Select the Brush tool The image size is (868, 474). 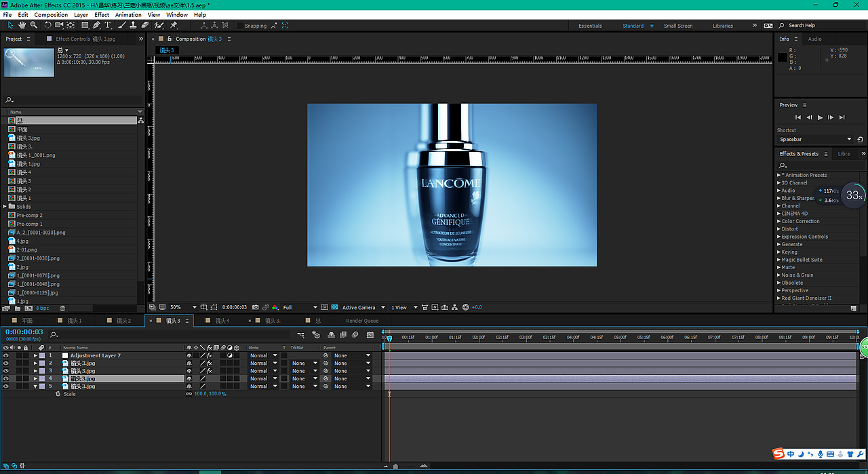pos(121,25)
